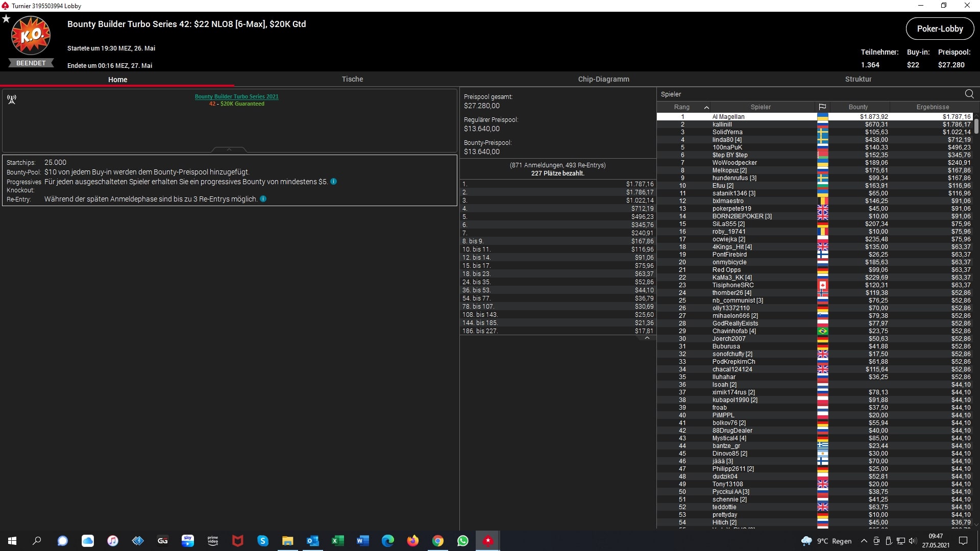Switch to the Tische tab
This screenshot has width=980, height=551.
[352, 79]
